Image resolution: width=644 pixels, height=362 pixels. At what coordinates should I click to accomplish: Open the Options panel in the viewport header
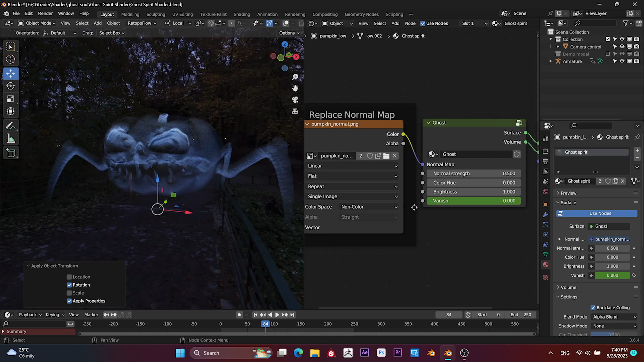288,33
